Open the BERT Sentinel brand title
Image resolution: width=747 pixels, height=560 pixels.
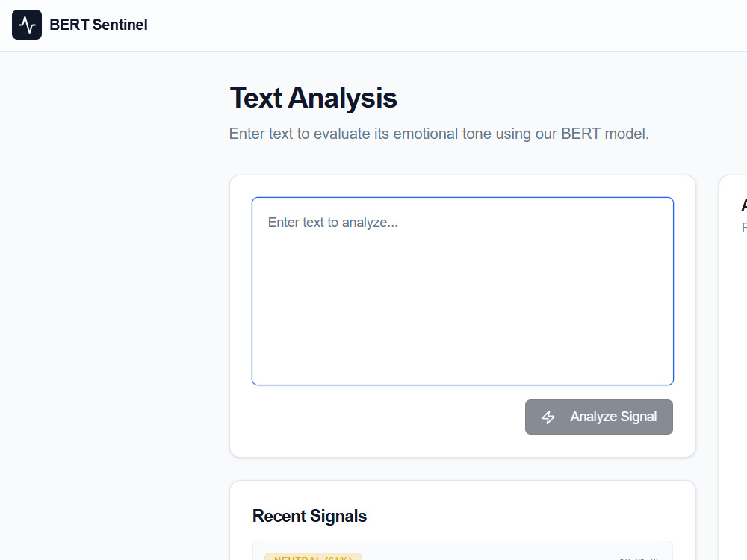click(98, 25)
